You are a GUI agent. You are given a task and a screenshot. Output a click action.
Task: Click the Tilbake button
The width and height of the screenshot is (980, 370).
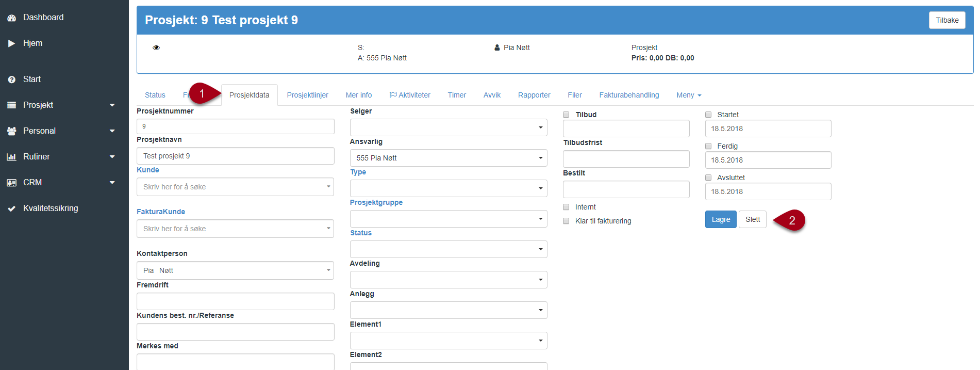point(947,20)
